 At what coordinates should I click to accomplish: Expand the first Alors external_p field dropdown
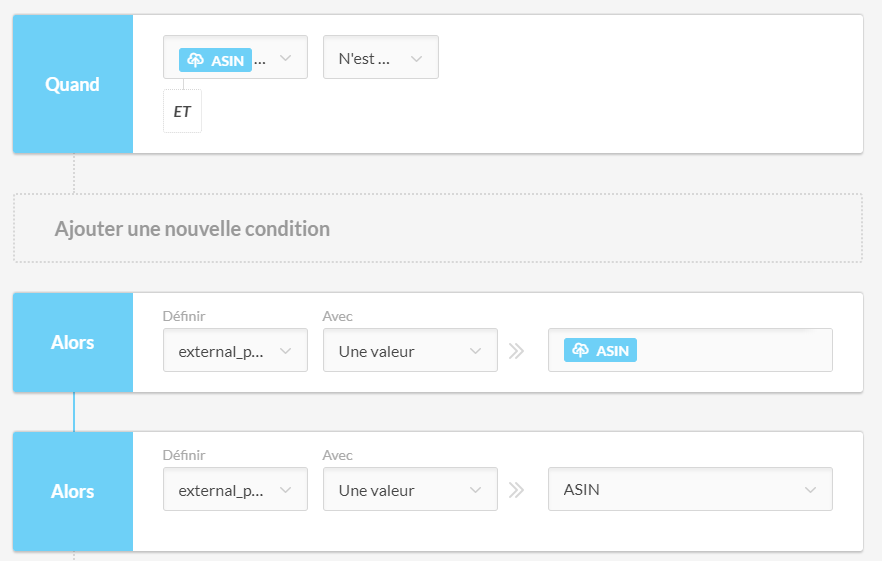(235, 351)
